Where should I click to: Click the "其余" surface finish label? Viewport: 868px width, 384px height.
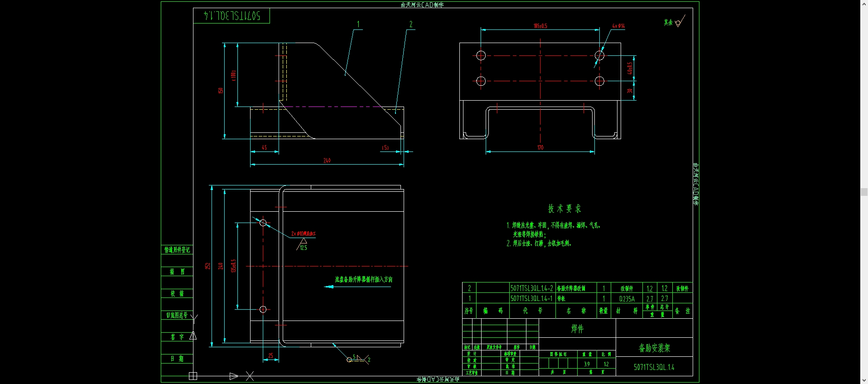(668, 22)
